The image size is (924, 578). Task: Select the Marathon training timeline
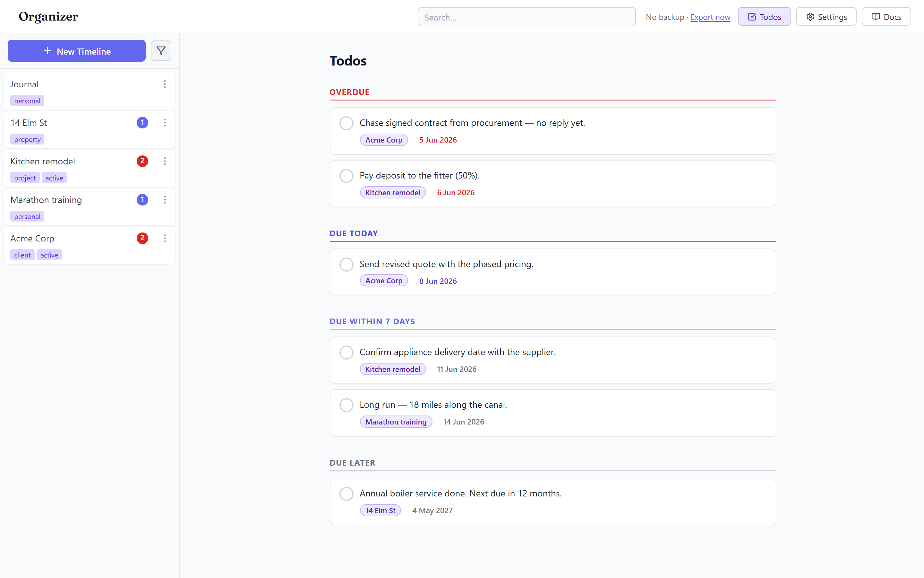(89, 207)
